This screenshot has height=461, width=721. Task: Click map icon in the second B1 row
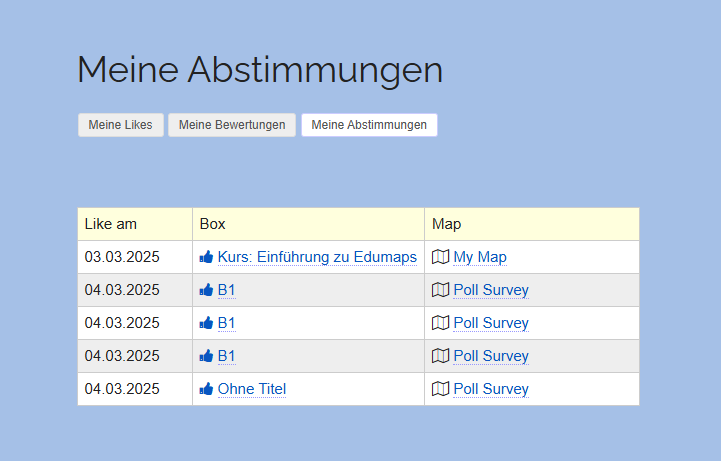click(x=440, y=323)
